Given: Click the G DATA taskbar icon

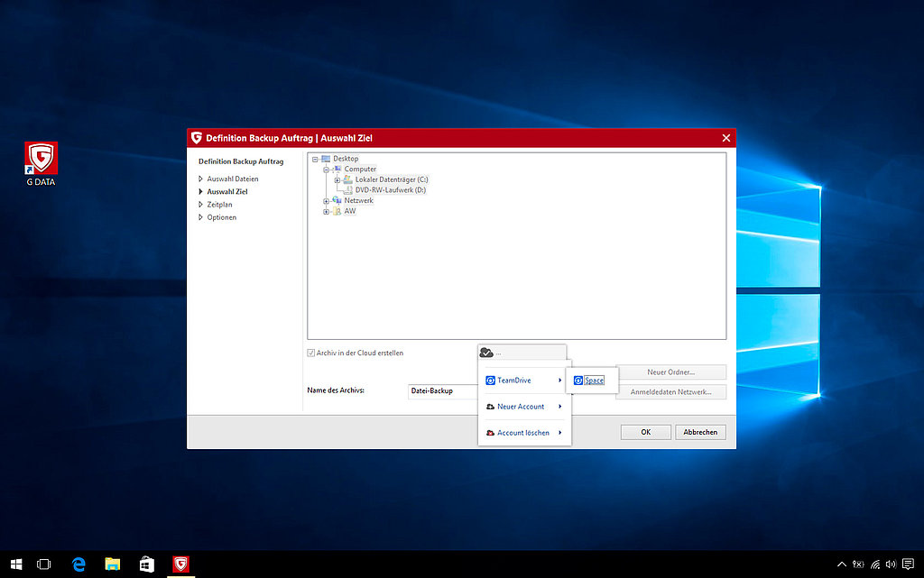Looking at the screenshot, I should (x=180, y=564).
